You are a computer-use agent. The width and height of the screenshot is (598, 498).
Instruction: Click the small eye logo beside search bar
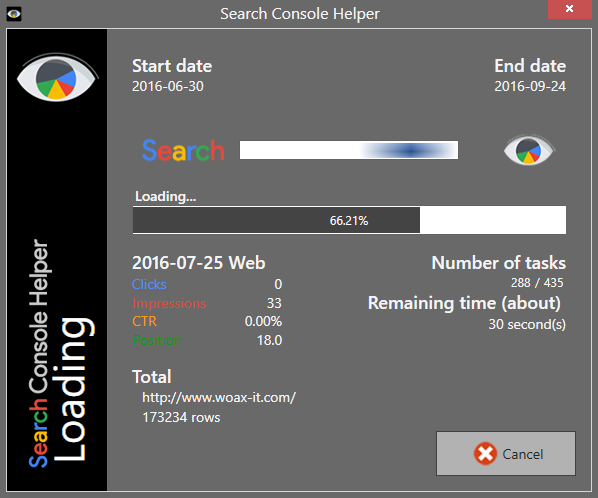pos(528,150)
